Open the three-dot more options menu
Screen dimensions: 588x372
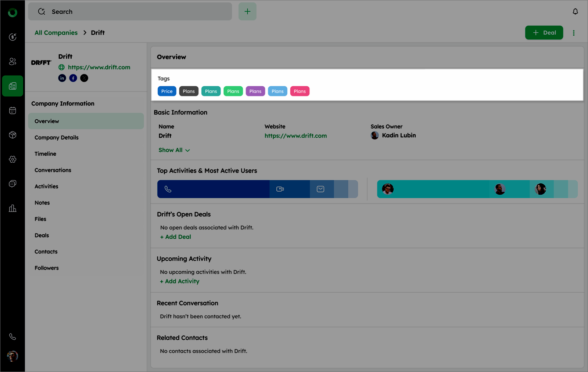pyautogui.click(x=573, y=33)
